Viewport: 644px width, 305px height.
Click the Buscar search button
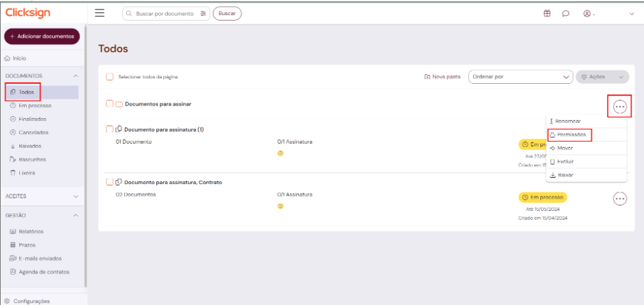[227, 13]
